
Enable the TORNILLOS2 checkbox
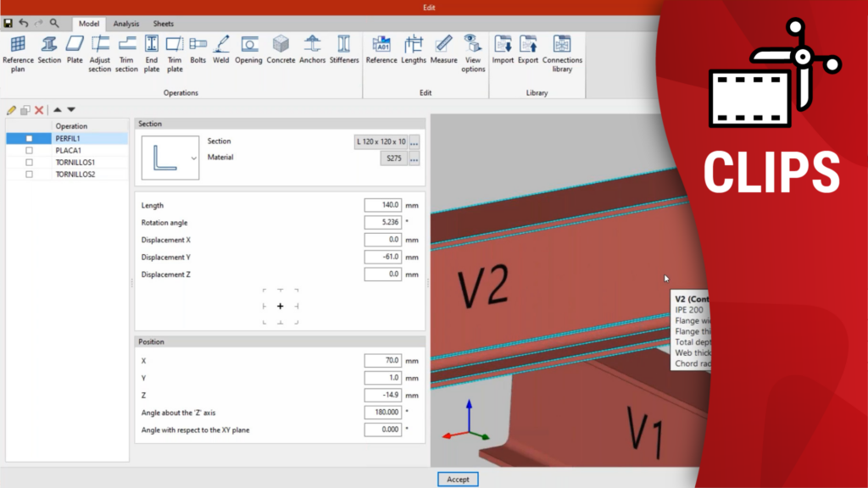pos(29,174)
